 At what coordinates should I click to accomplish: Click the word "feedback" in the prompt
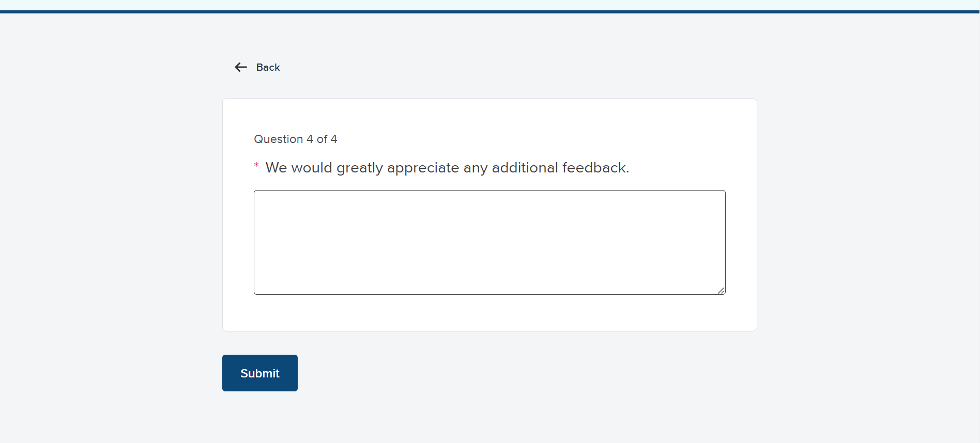click(594, 168)
